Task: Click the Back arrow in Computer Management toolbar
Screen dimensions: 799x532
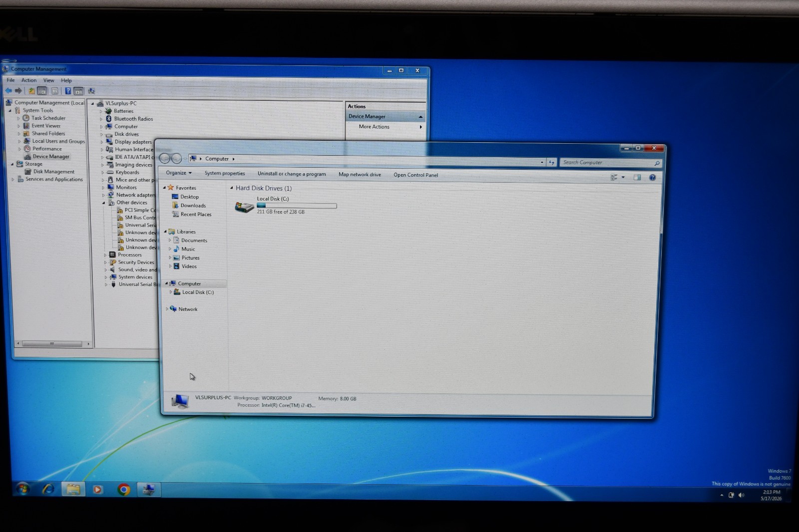Action: [8, 91]
